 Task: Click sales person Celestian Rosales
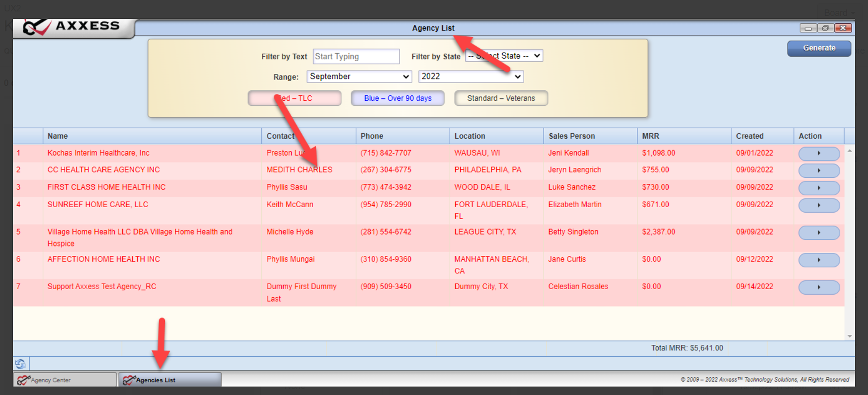[578, 286]
